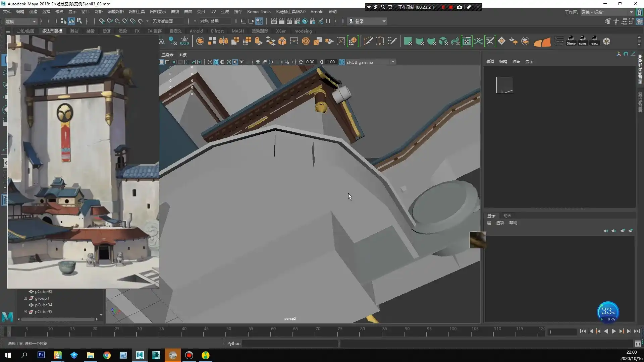Open the UV Editor shelf icon
The image size is (644, 362).
pos(467,41)
